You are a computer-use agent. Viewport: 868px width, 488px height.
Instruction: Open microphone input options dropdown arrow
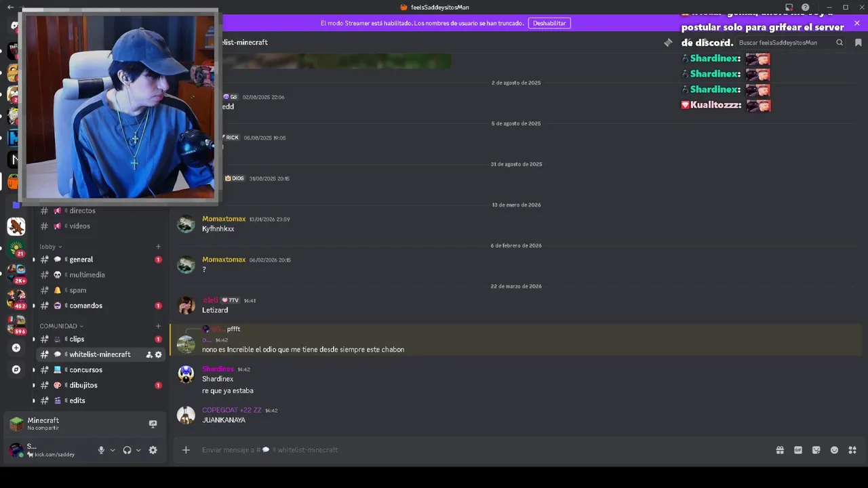[x=113, y=450]
